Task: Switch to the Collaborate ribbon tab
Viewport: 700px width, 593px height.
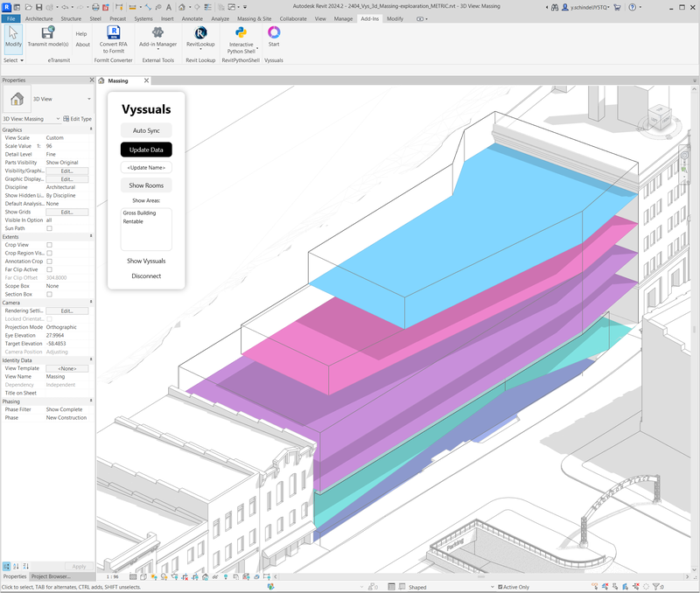Action: [x=293, y=18]
